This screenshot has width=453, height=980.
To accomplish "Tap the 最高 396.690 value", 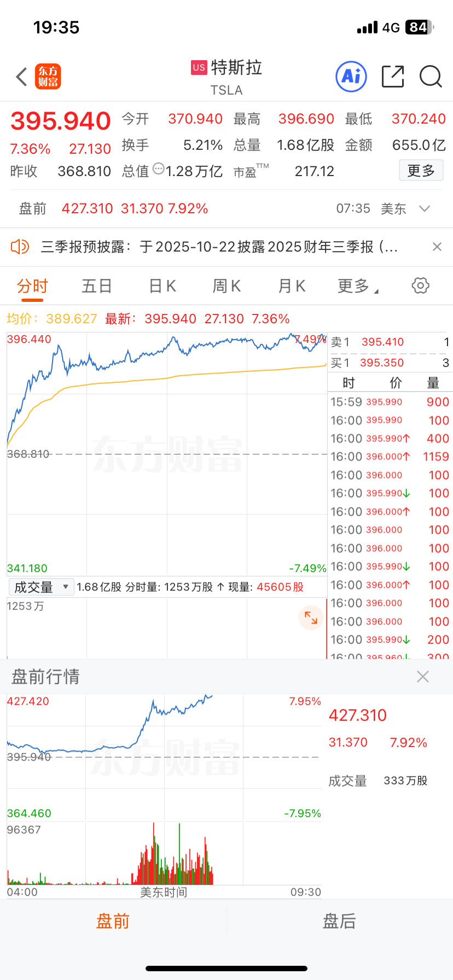I will click(x=306, y=119).
